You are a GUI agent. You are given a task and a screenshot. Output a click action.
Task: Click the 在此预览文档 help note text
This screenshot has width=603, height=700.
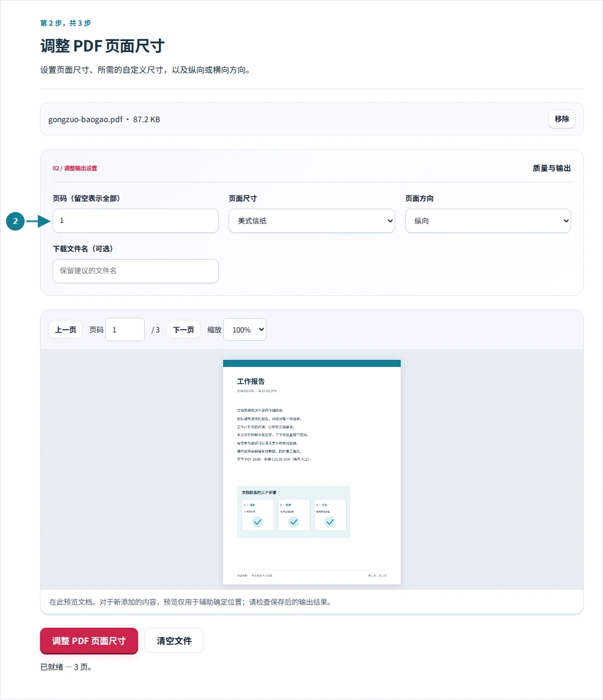[190, 602]
